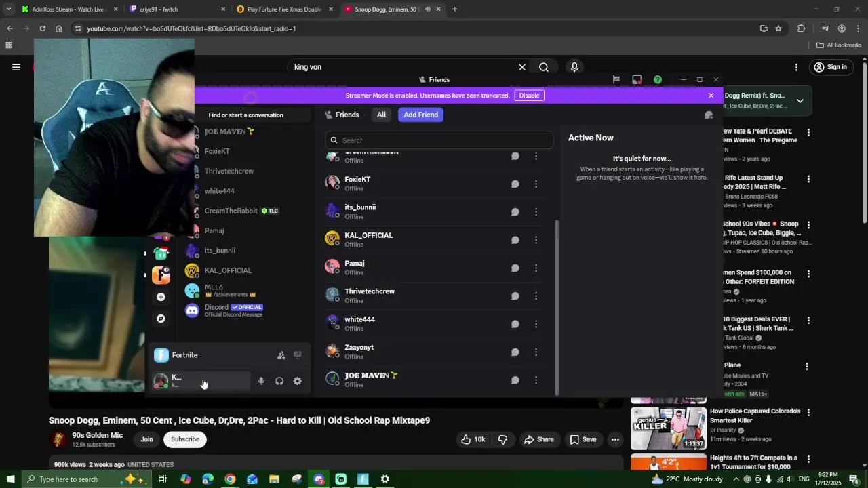Open Discord help question mark icon
The image size is (868, 488).
pyautogui.click(x=658, y=79)
